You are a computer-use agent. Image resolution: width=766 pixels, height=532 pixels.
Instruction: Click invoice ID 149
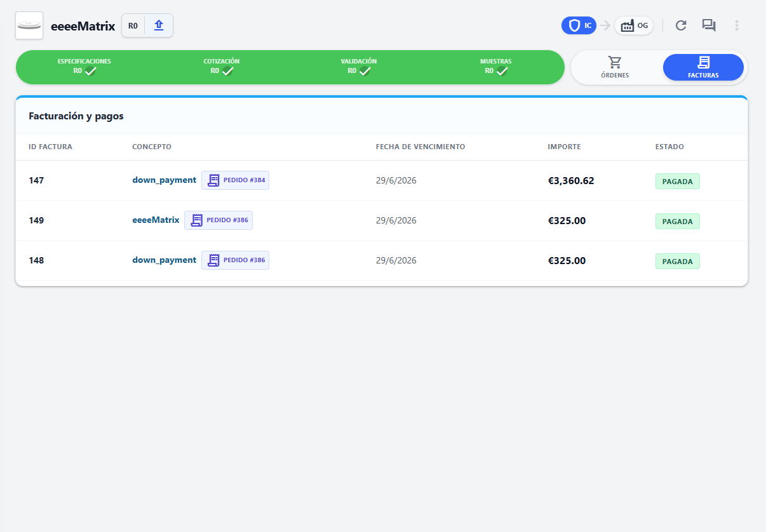pyautogui.click(x=36, y=220)
